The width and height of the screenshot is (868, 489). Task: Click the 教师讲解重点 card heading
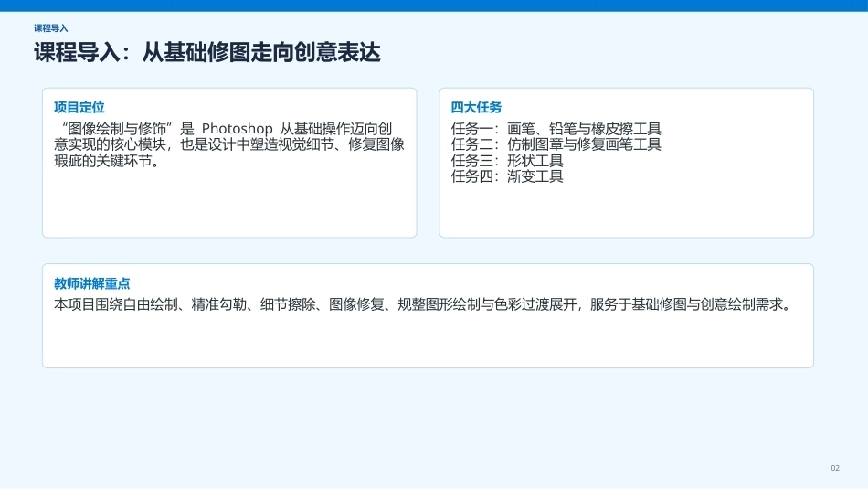pyautogui.click(x=92, y=283)
